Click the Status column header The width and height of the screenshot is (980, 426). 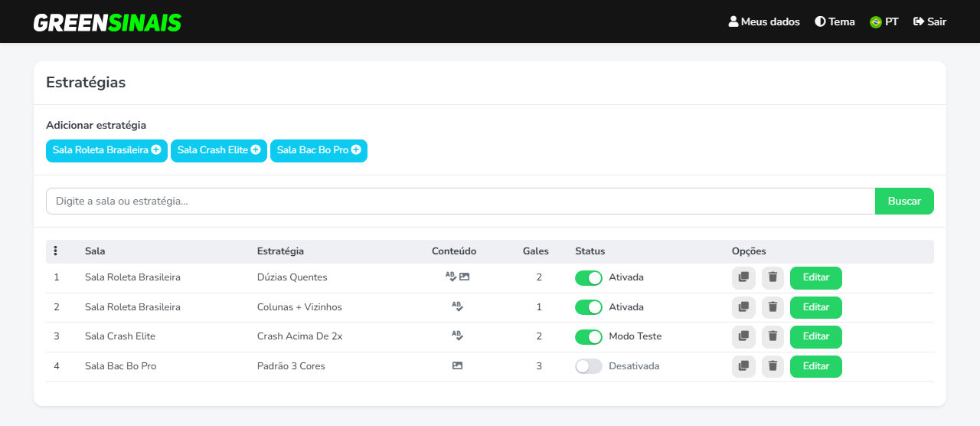pyautogui.click(x=590, y=251)
